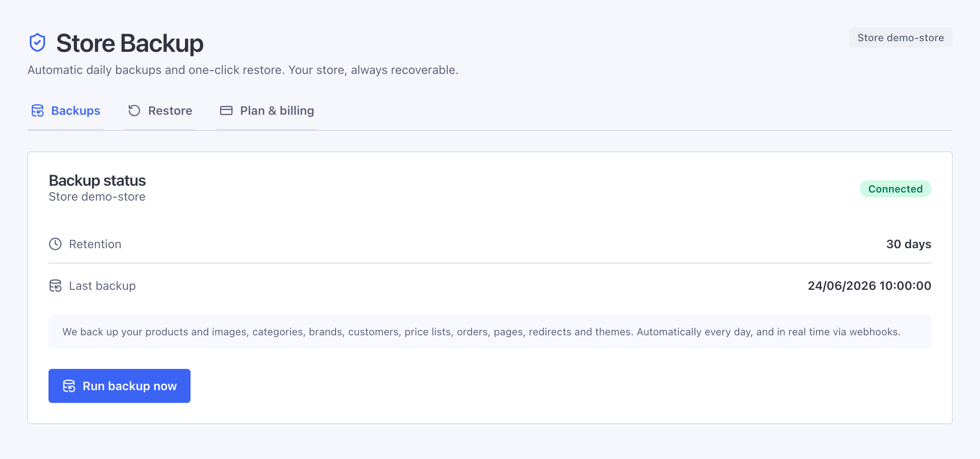This screenshot has height=459, width=980.
Task: Open the Plan & billing tab
Action: point(267,111)
